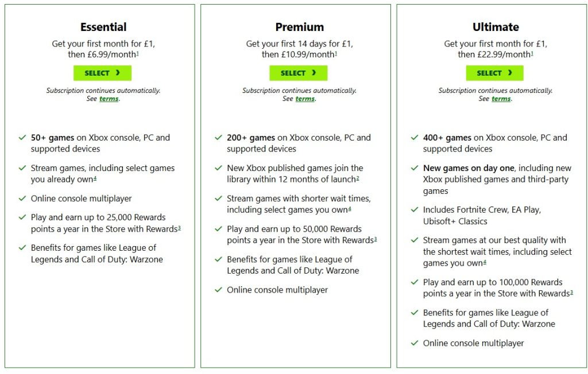Click the chevron arrow inside Premium's SELECT button
Viewport: 588px width, 374px height.
313,73
